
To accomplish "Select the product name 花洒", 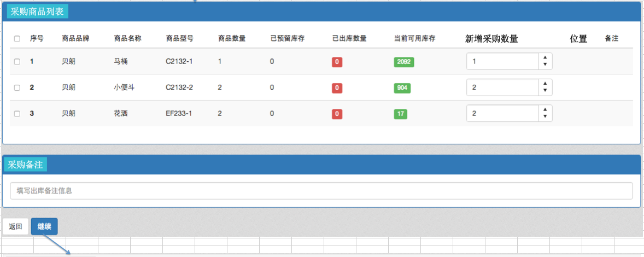I will coord(121,114).
